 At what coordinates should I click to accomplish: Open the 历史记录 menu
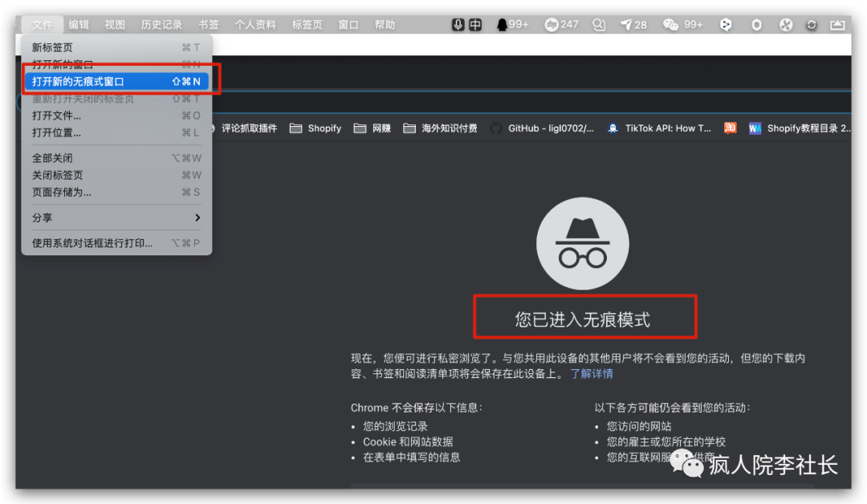(x=161, y=25)
